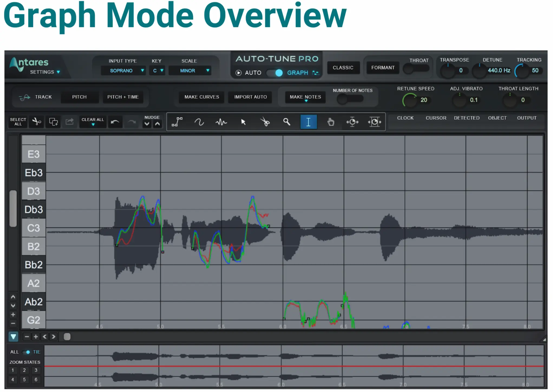
Task: Click the vertical zoom minus button
Action: coord(13,323)
